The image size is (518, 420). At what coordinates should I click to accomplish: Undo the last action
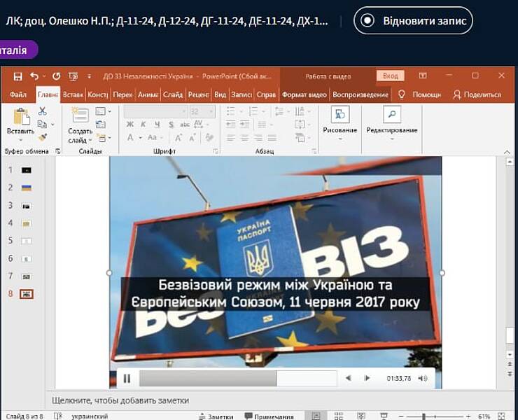[x=34, y=76]
